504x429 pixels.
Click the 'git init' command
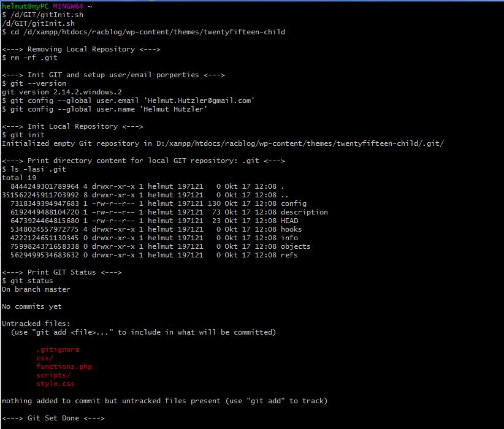pos(23,135)
